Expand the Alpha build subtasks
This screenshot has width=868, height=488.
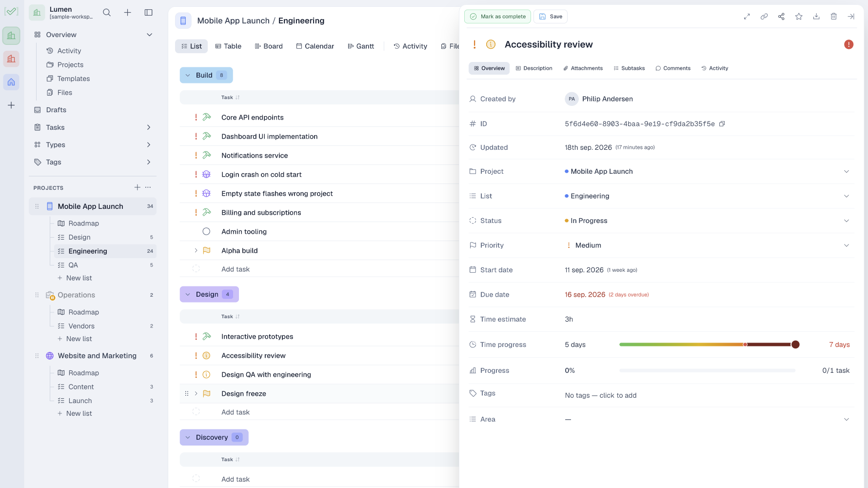[x=196, y=250]
